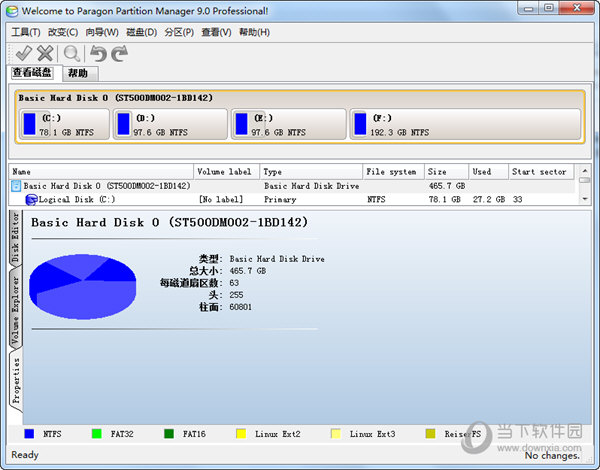This screenshot has height=470, width=600.
Task: Click the Apply changes checkmark icon
Action: click(24, 53)
